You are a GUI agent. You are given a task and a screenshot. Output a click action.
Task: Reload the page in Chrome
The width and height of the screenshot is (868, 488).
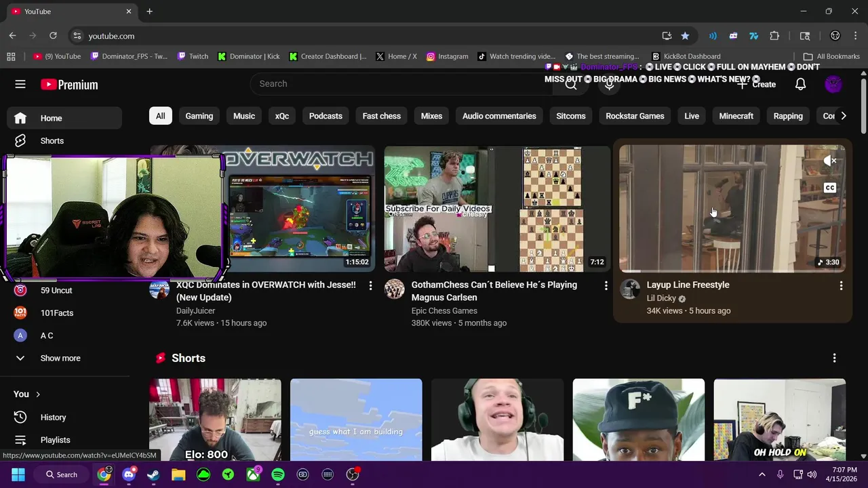pos(53,36)
